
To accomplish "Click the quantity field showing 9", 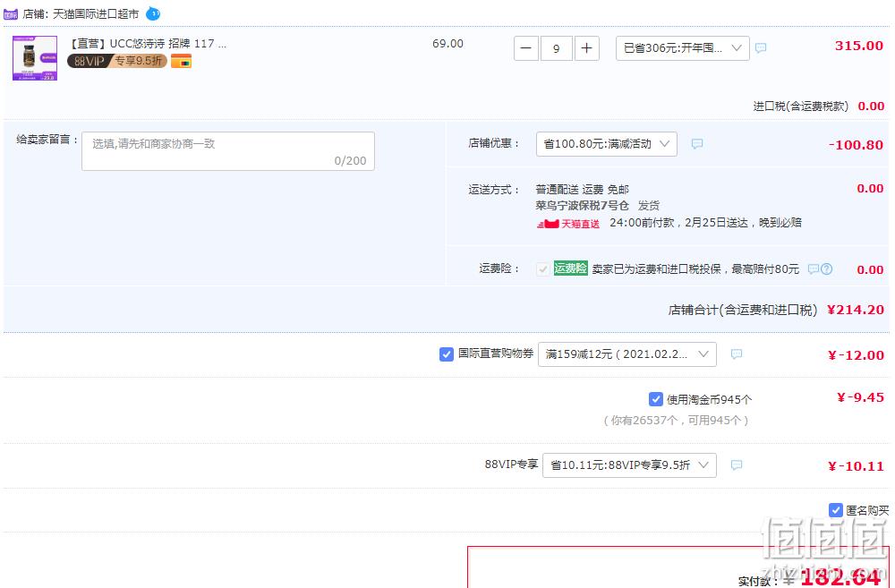I will [x=556, y=48].
